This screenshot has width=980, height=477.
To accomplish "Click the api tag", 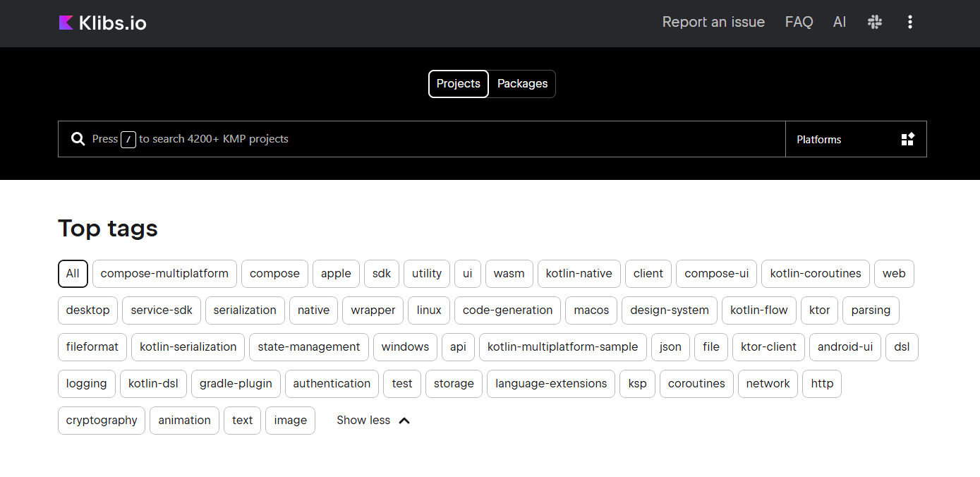I will tap(459, 347).
